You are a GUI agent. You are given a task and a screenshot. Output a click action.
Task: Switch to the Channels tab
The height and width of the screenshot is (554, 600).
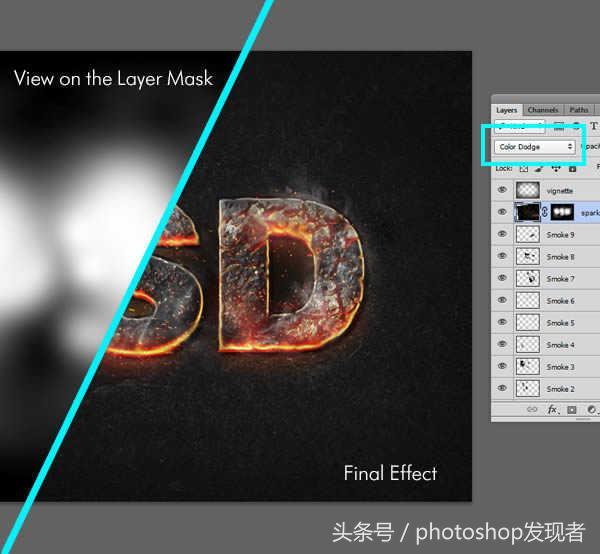pyautogui.click(x=543, y=110)
